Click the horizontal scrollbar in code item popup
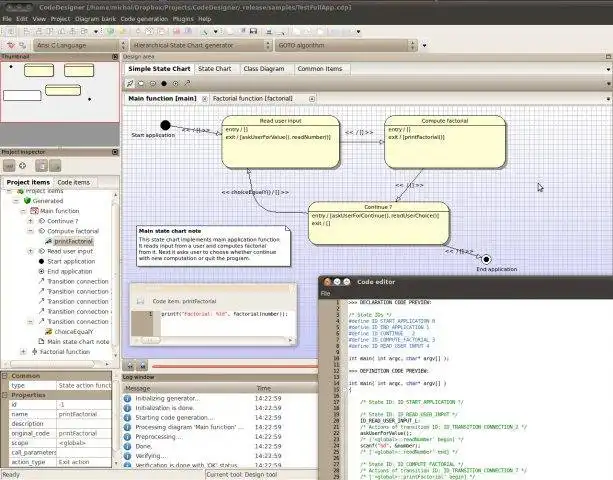The height and width of the screenshot is (480, 613). [x=213, y=340]
